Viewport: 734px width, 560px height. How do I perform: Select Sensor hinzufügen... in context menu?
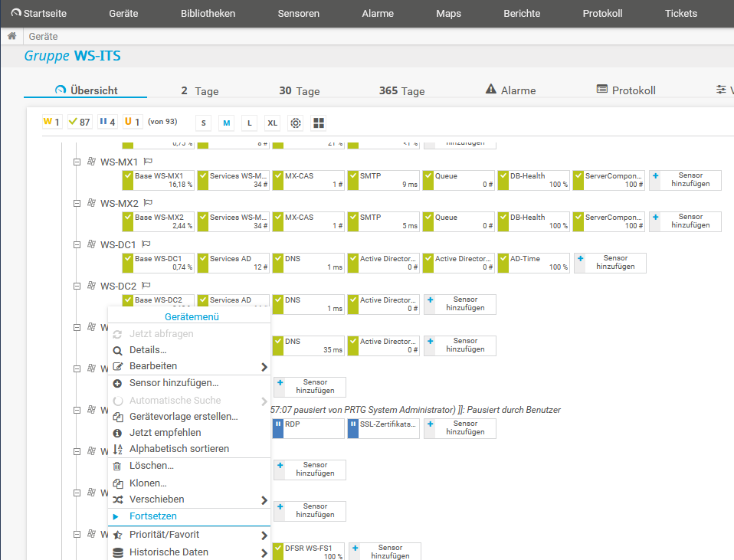pyautogui.click(x=189, y=383)
